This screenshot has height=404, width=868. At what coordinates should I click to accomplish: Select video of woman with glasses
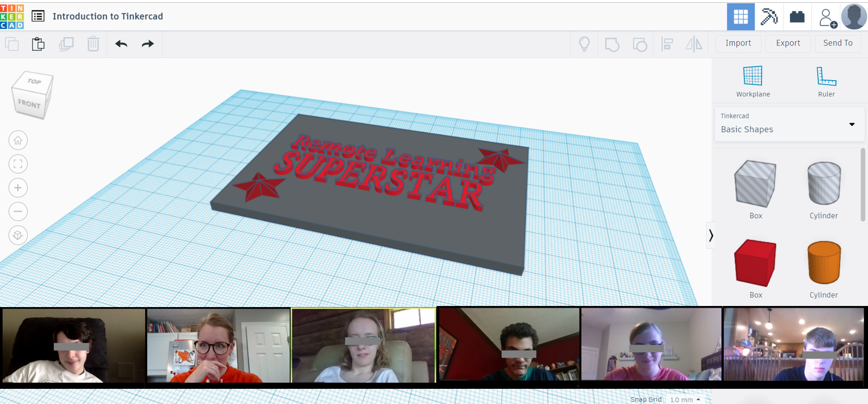click(x=219, y=346)
